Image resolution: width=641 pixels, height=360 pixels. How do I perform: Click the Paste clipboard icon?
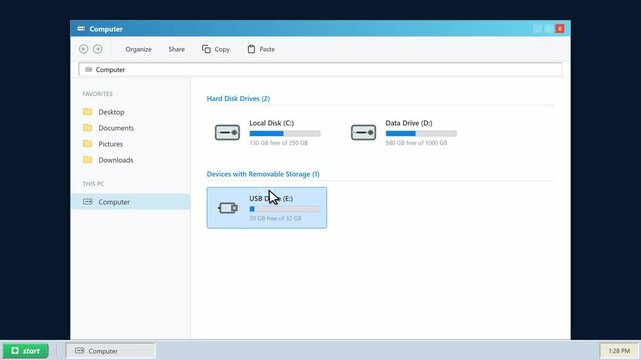[251, 49]
